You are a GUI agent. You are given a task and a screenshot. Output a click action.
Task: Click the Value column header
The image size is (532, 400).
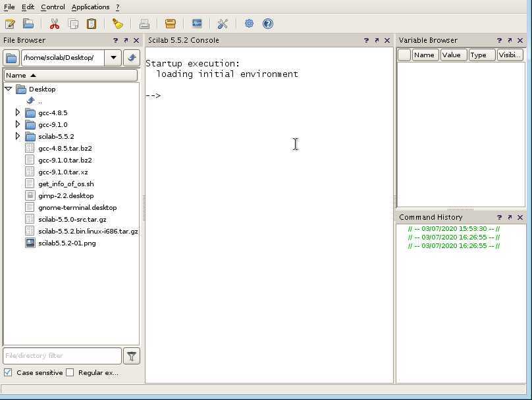[x=454, y=55]
